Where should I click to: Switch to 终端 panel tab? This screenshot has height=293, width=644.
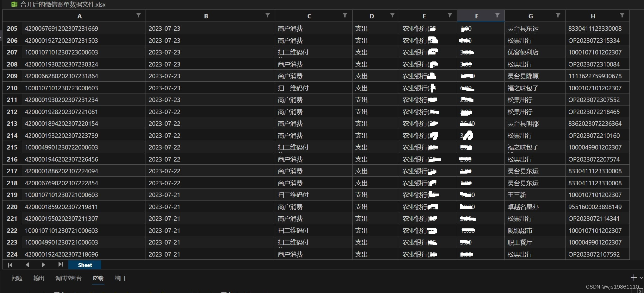(x=98, y=278)
